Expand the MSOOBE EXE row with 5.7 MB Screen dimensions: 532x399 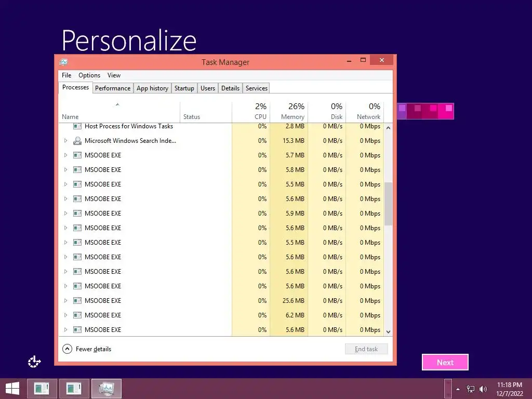coord(66,155)
